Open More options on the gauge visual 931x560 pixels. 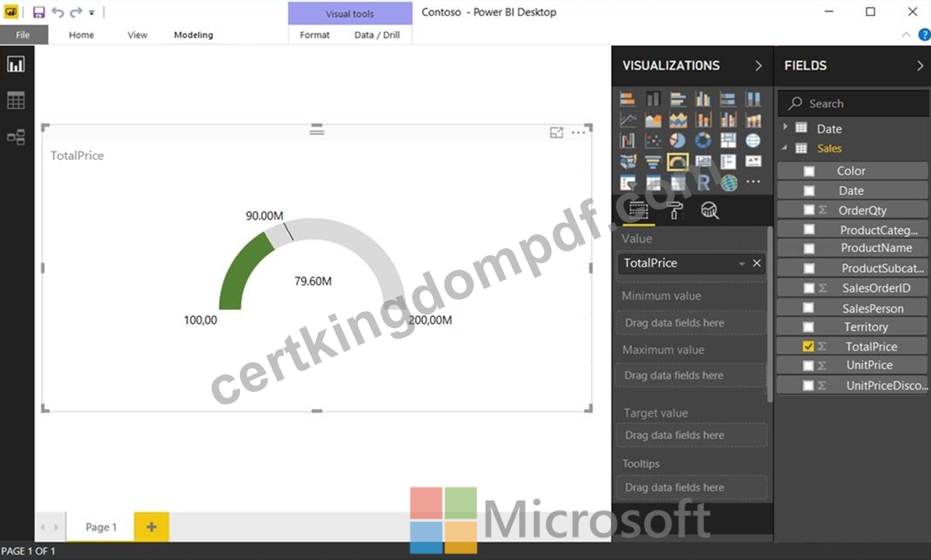pyautogui.click(x=578, y=133)
